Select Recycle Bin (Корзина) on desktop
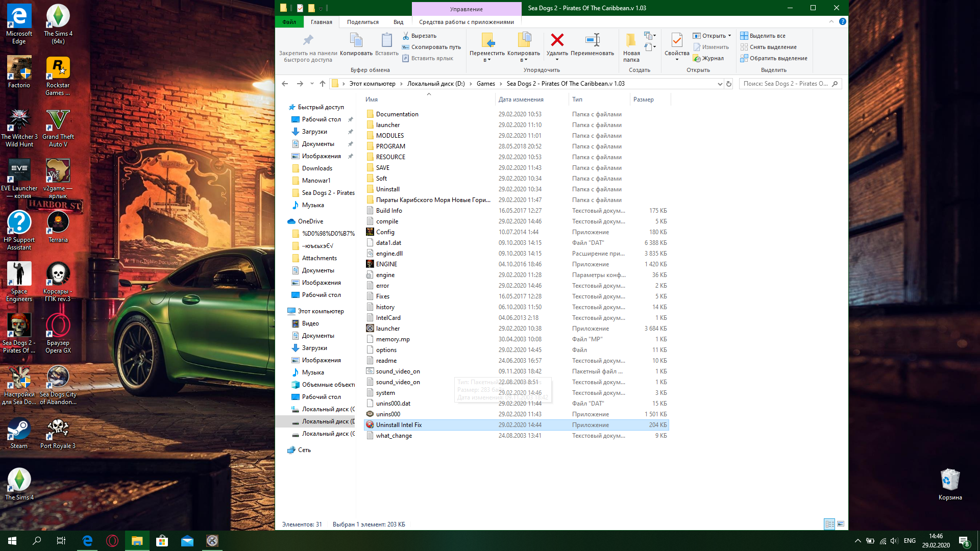This screenshot has width=980, height=551. click(x=950, y=485)
